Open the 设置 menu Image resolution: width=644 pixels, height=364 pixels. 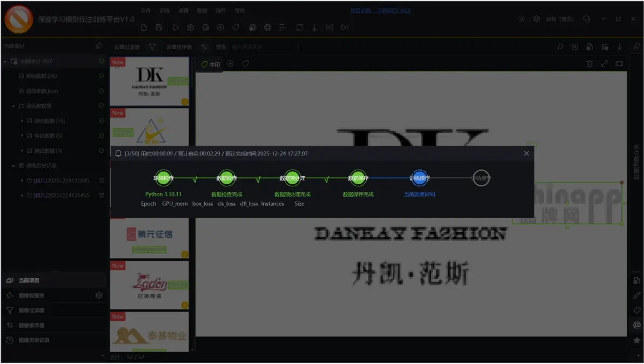pos(183,11)
